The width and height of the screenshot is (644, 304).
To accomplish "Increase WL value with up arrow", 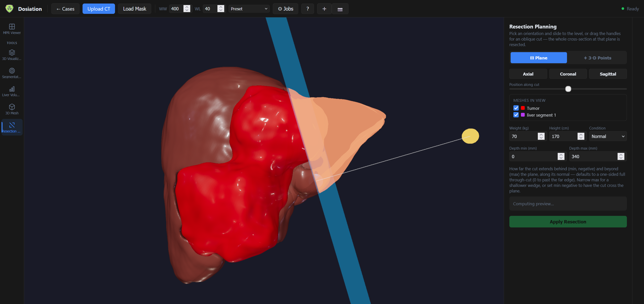I will click(x=221, y=7).
